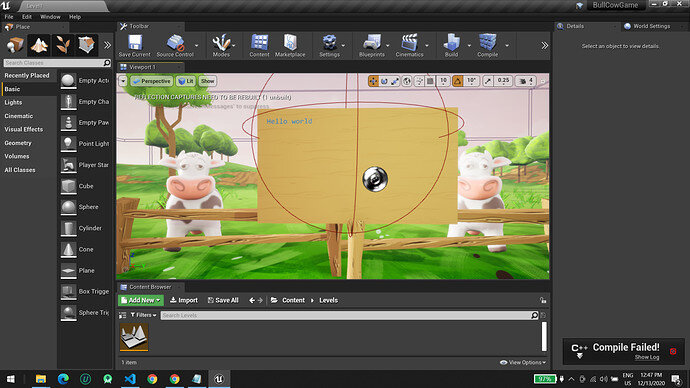690x388 pixels.
Task: Click the Import button in Content Browser
Action: coord(184,300)
